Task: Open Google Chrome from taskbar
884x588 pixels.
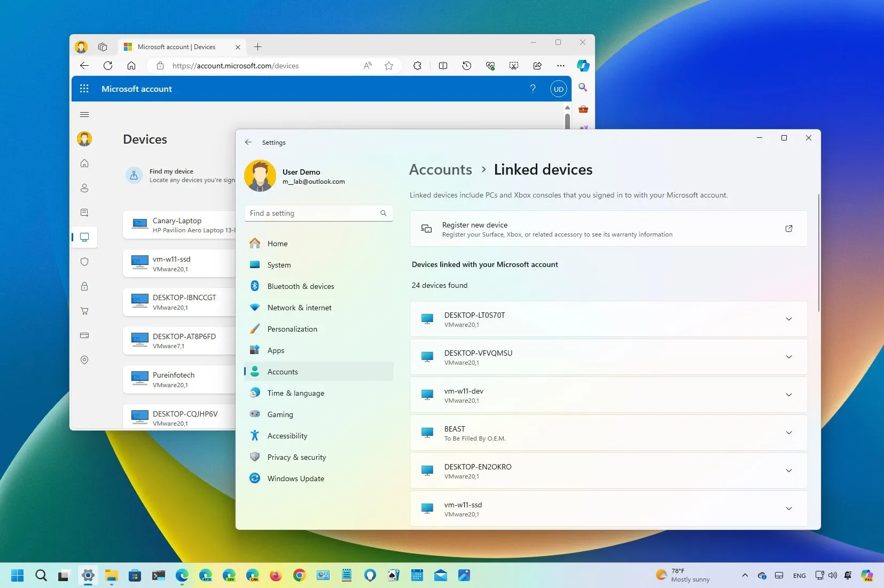Action: click(299, 575)
